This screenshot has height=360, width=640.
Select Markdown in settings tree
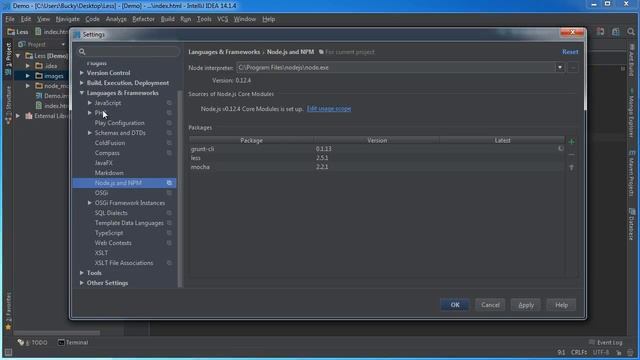[x=109, y=173]
